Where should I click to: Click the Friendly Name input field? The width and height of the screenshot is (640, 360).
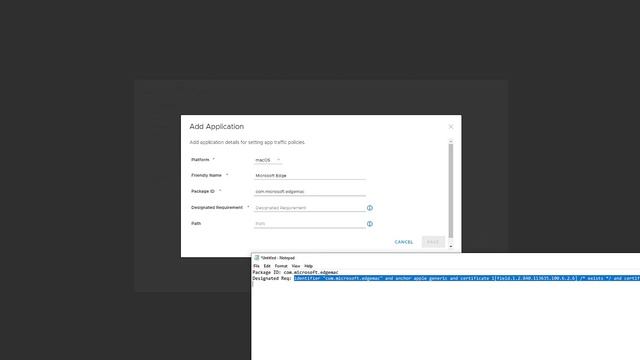click(309, 176)
